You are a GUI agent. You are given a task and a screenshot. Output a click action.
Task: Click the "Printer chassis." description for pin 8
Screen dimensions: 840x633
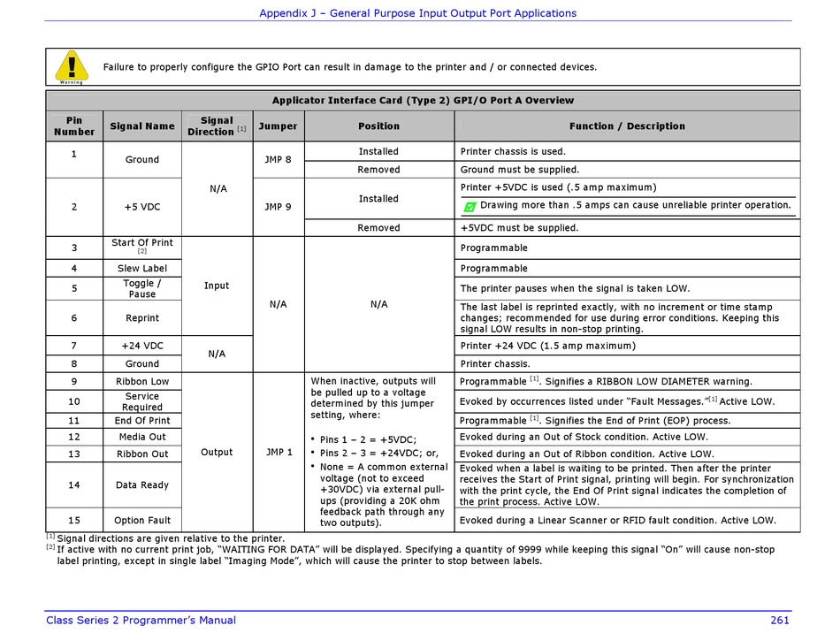pyautogui.click(x=495, y=364)
